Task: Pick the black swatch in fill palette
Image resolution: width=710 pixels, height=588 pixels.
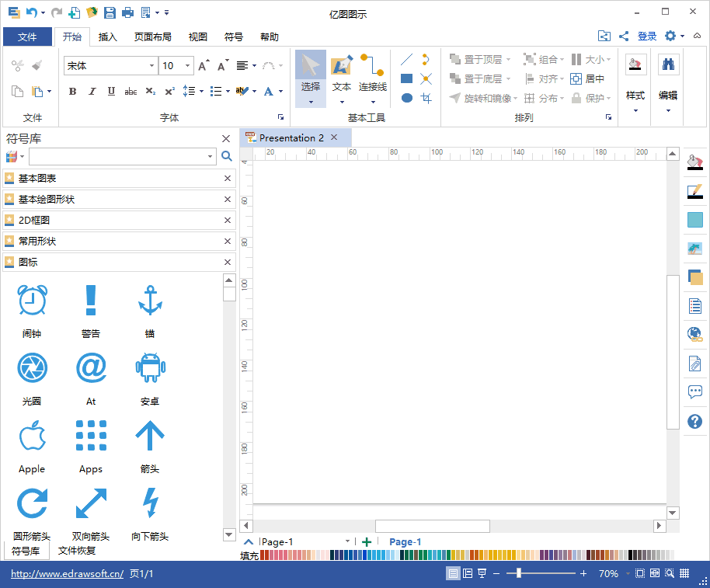Action: point(631,555)
